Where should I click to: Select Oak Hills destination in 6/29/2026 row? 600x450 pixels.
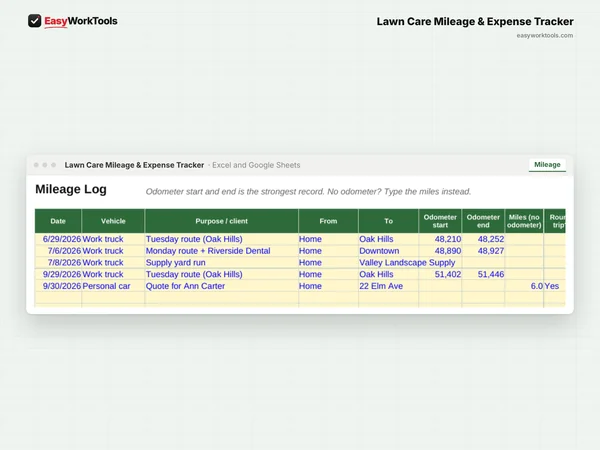click(x=388, y=239)
